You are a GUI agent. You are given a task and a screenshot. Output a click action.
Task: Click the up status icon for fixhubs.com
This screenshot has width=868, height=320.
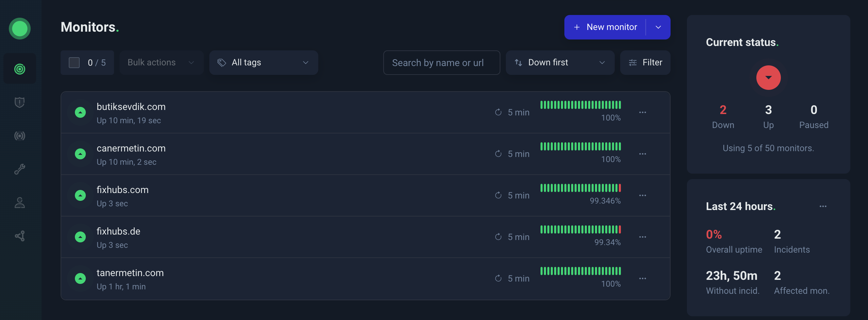pyautogui.click(x=80, y=195)
